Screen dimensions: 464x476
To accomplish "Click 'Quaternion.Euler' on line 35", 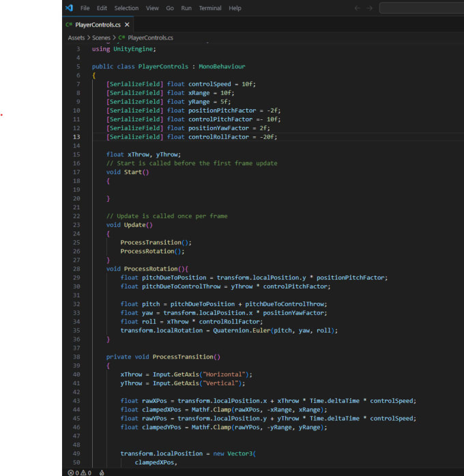I will (242, 331).
